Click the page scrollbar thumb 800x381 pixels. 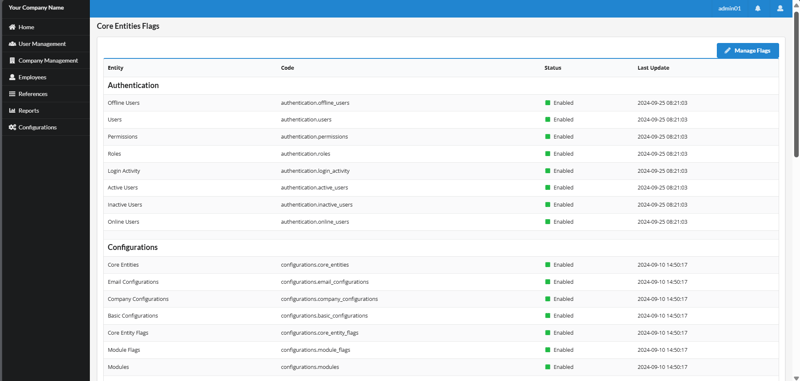point(796,84)
